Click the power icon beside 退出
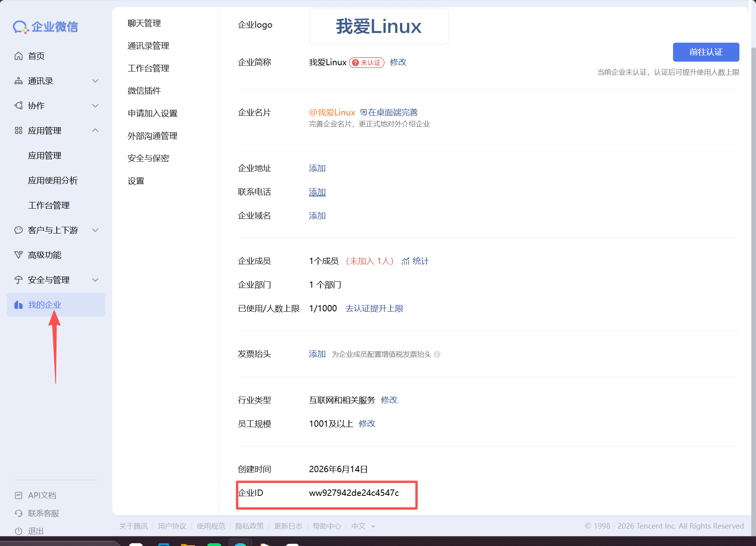756x546 pixels. (19, 531)
